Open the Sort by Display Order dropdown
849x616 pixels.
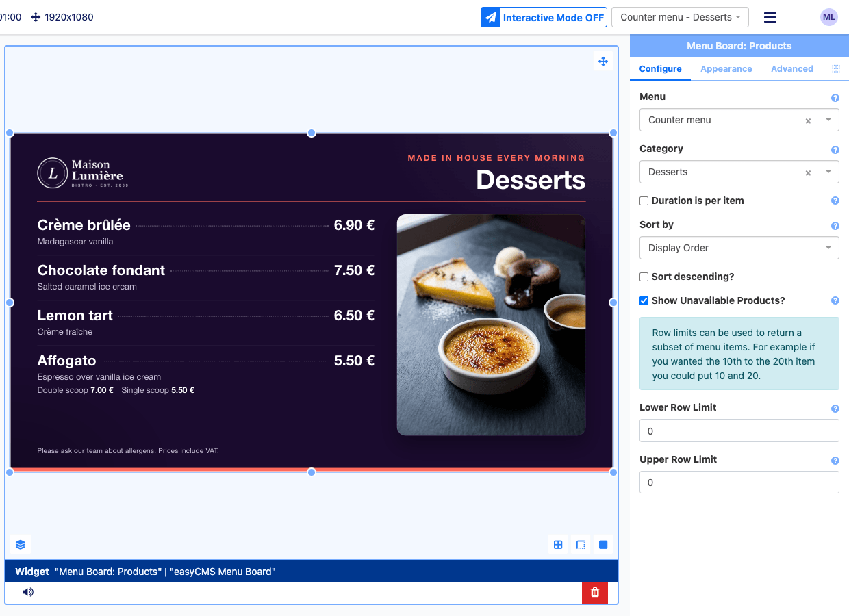(x=739, y=248)
